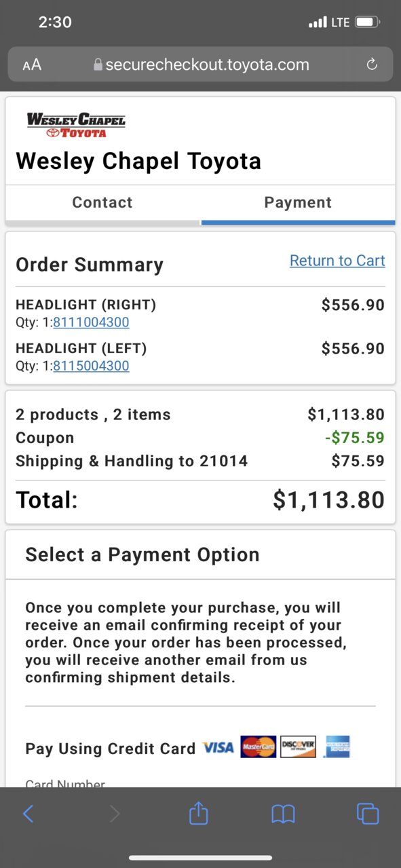Tap the Wesley Chapel Toyota logo

point(76,126)
